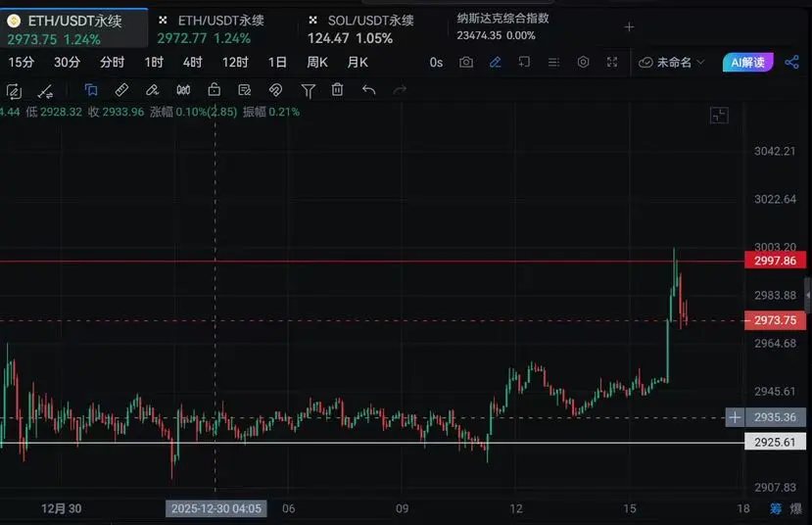Switch to the 12时 timeframe

pyautogui.click(x=235, y=62)
